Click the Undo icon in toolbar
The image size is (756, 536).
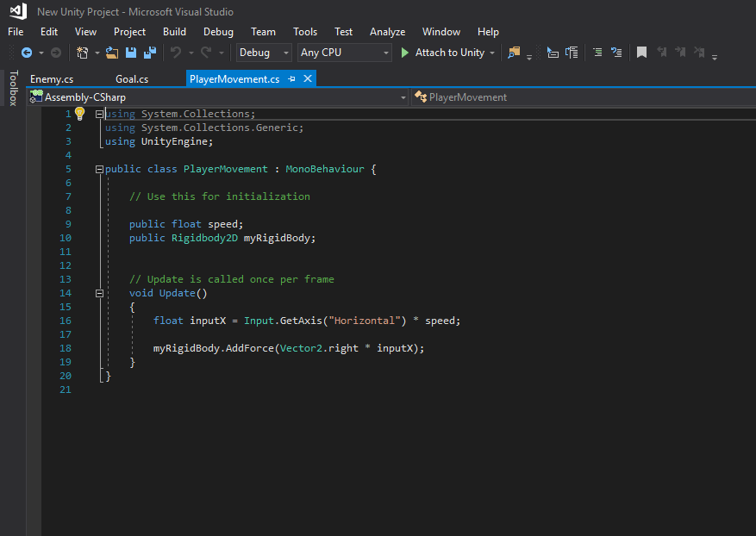[176, 53]
